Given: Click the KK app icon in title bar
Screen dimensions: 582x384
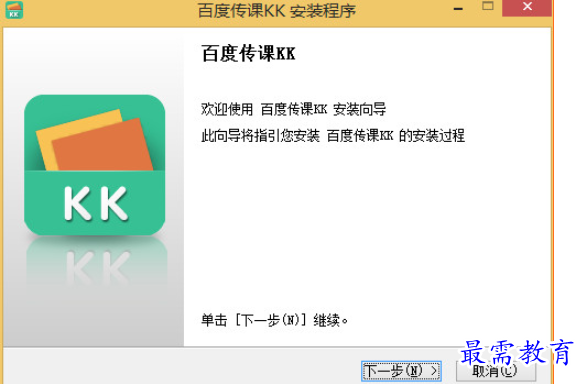Looking at the screenshot, I should click(14, 10).
